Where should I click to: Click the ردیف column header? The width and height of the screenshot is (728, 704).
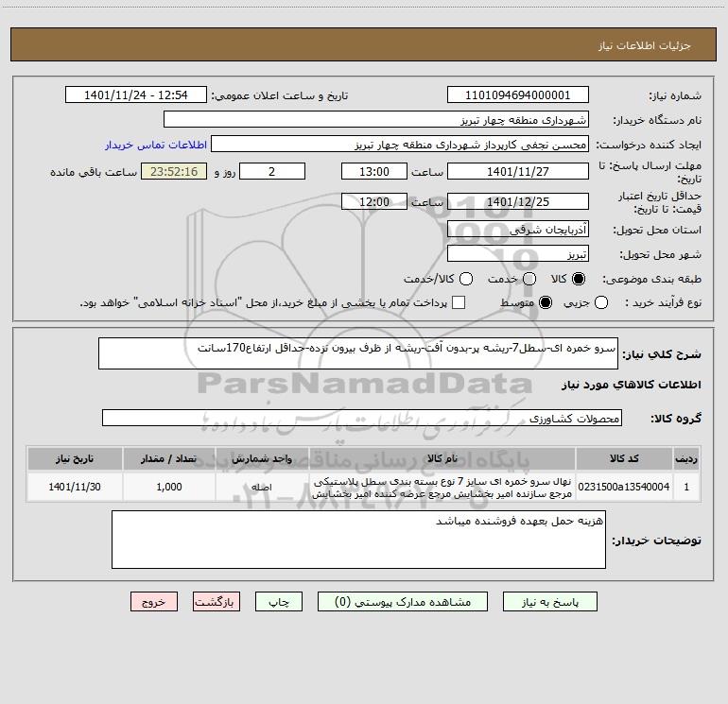[x=686, y=458]
